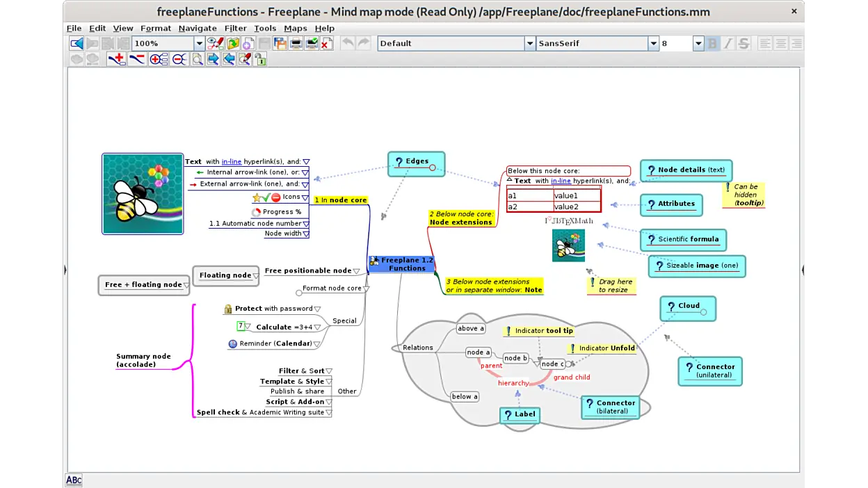868x488 pixels.
Task: Click the padlock encryption icon
Action: [260, 60]
